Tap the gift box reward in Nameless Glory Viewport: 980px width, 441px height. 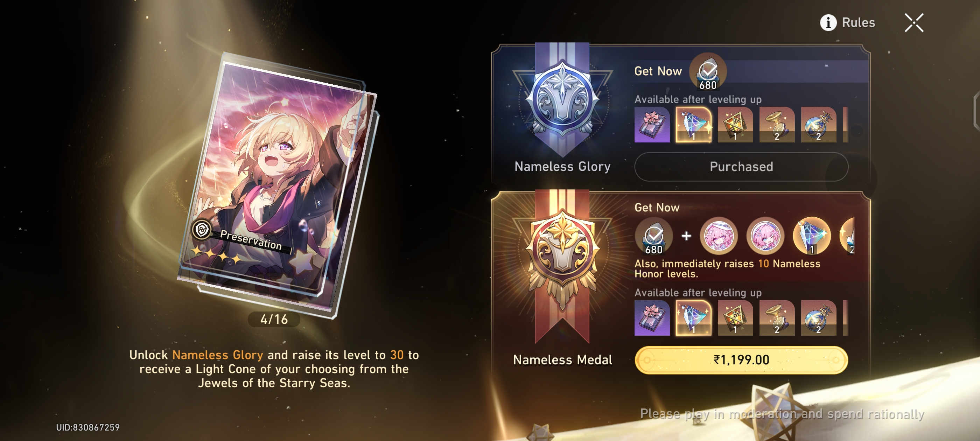click(652, 124)
